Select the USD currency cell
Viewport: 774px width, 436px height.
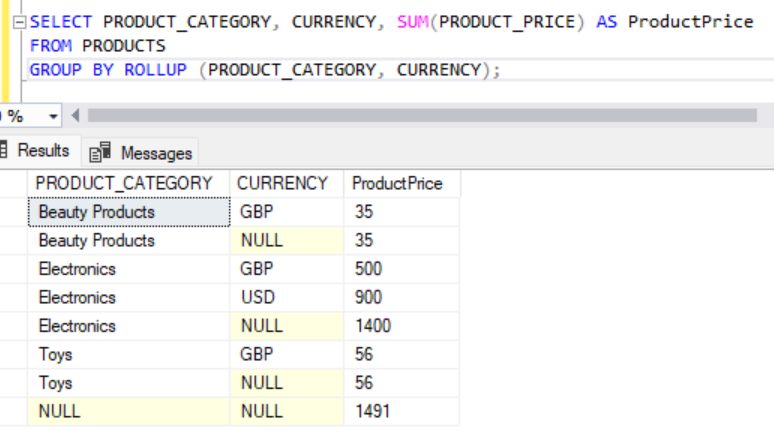coord(256,298)
